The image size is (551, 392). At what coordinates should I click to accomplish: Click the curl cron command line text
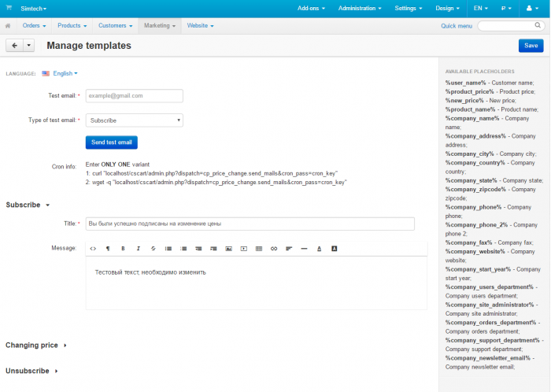pyautogui.click(x=212, y=173)
